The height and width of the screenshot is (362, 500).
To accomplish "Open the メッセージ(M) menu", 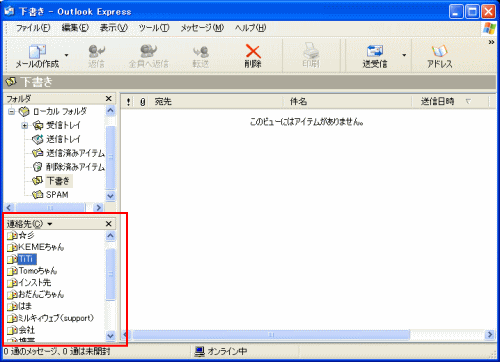I will [202, 28].
